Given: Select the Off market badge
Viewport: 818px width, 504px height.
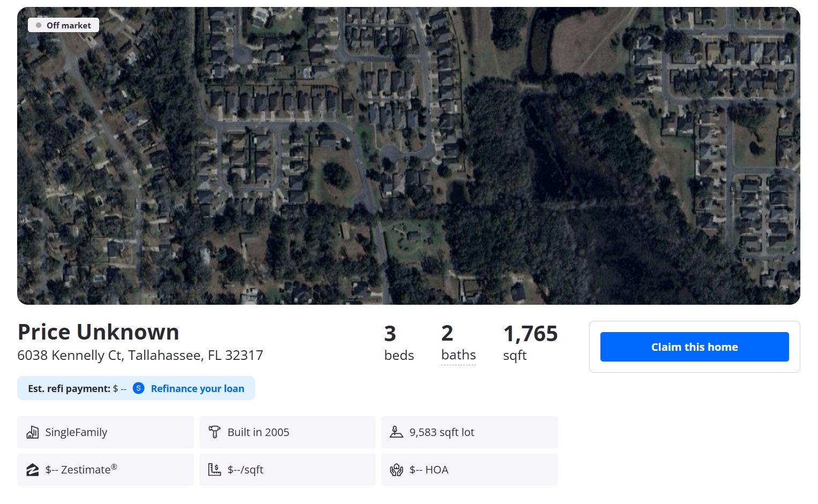Looking at the screenshot, I should pos(63,25).
